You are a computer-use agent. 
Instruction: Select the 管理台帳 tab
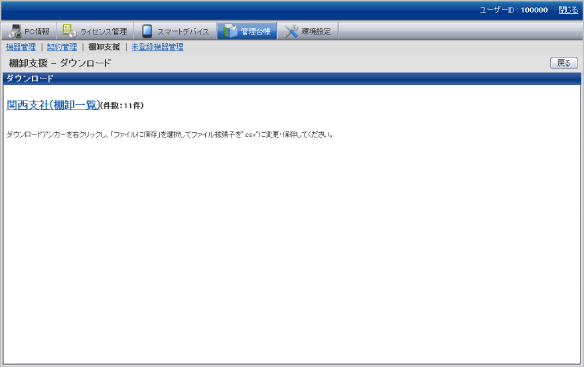[x=247, y=31]
